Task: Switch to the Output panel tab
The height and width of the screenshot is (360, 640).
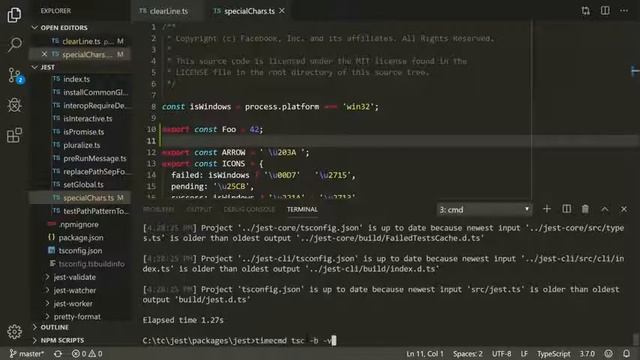Action: [x=199, y=209]
